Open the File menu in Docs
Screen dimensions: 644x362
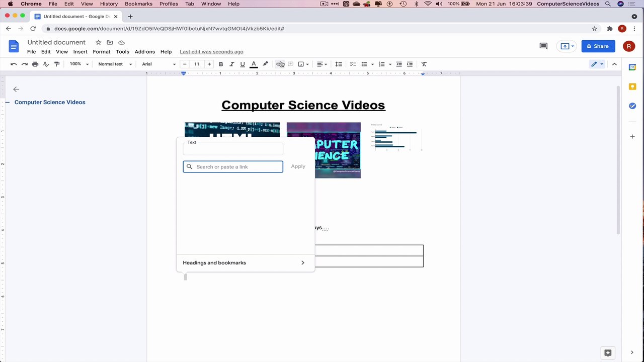coord(31,52)
